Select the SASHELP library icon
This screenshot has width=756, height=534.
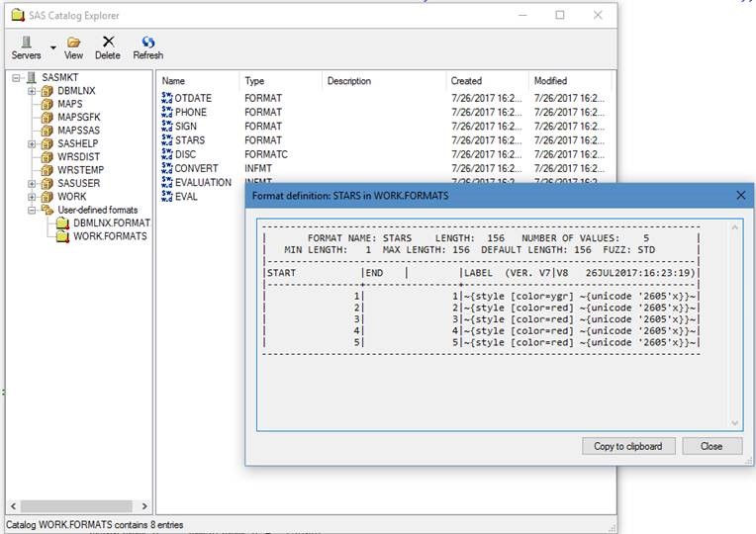pyautogui.click(x=47, y=143)
